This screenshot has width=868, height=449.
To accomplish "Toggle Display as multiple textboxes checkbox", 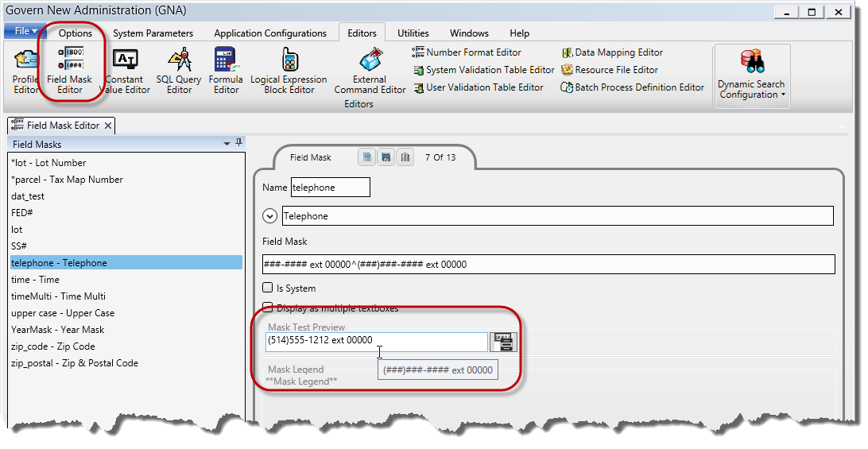I will click(x=268, y=308).
